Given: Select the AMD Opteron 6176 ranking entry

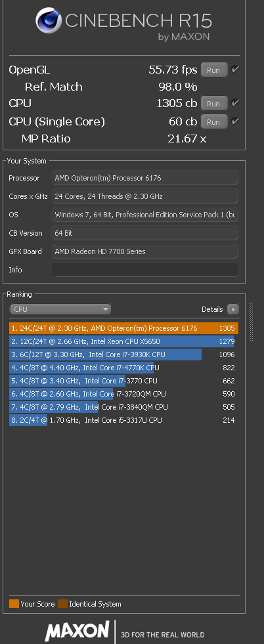Looking at the screenshot, I should coord(123,328).
